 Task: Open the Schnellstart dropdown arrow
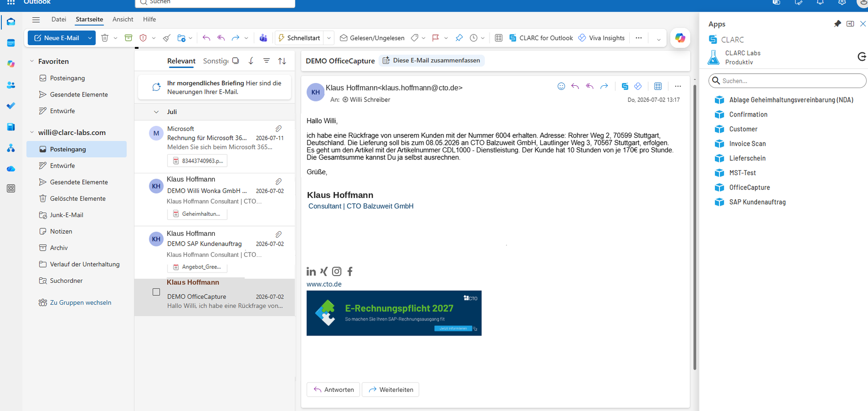[x=329, y=38]
